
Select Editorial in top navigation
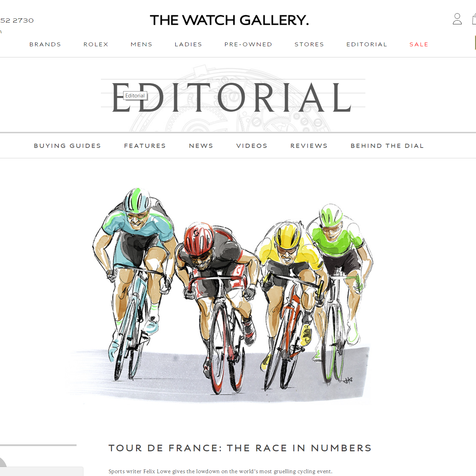[367, 45]
